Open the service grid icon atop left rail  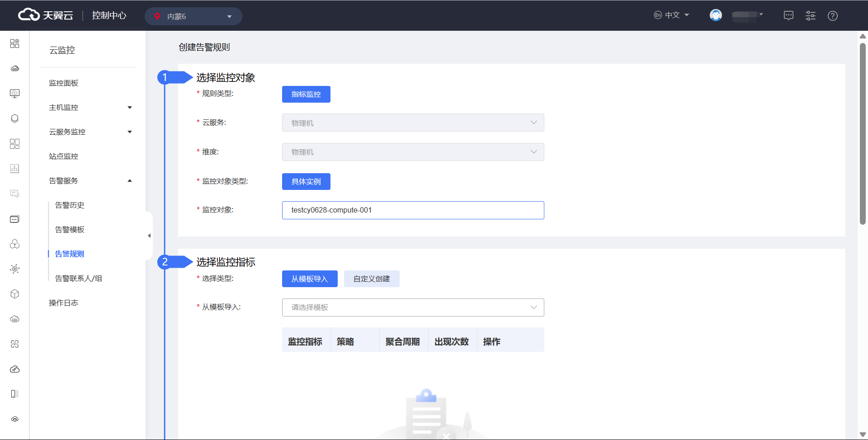click(x=14, y=43)
